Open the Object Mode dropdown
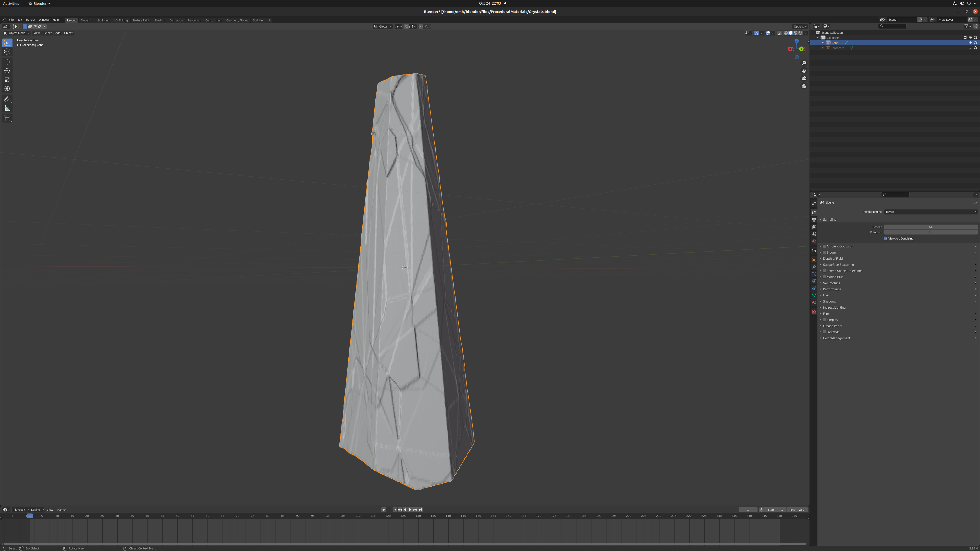The height and width of the screenshot is (551, 980). tap(16, 33)
